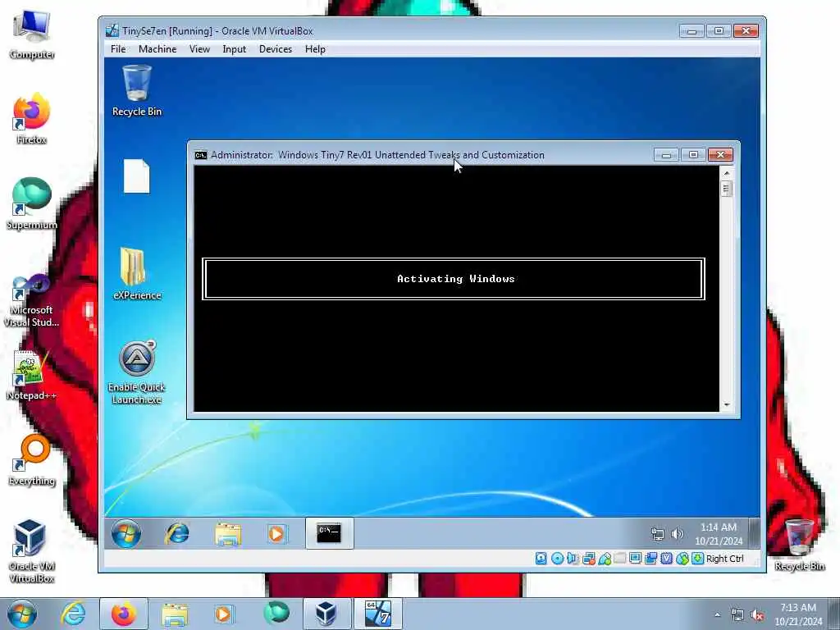
Task: Click the host clock showing 7:13 AM
Action: (x=798, y=614)
